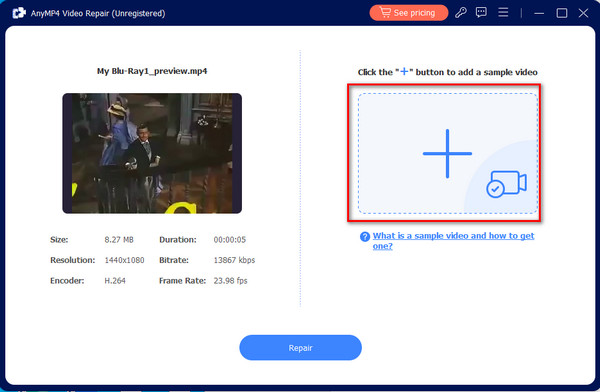600x392 pixels.
Task: Click the Resolution: label
Action: click(x=73, y=260)
